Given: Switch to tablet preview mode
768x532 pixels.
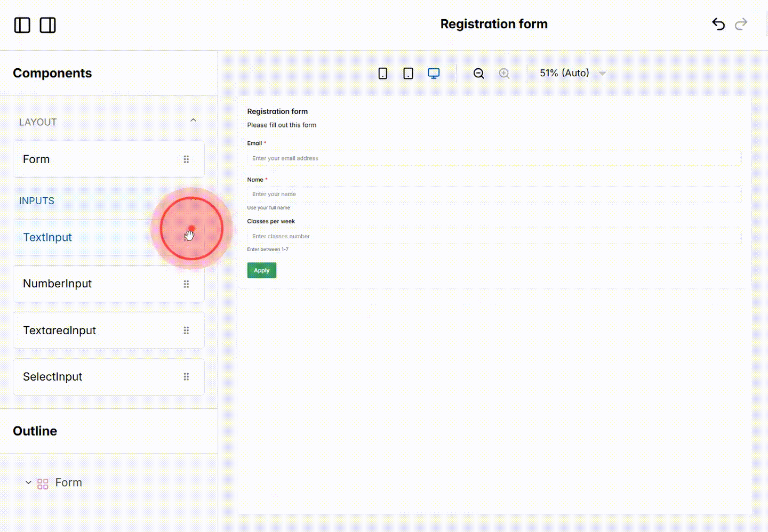Looking at the screenshot, I should 408,74.
